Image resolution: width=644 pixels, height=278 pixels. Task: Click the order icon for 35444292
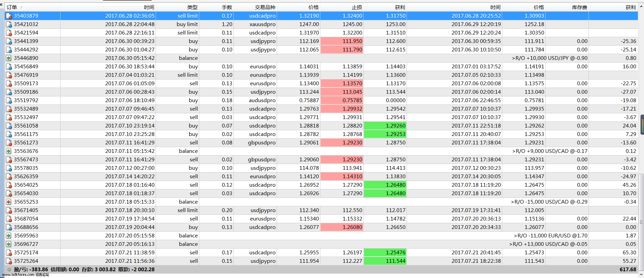point(9,50)
